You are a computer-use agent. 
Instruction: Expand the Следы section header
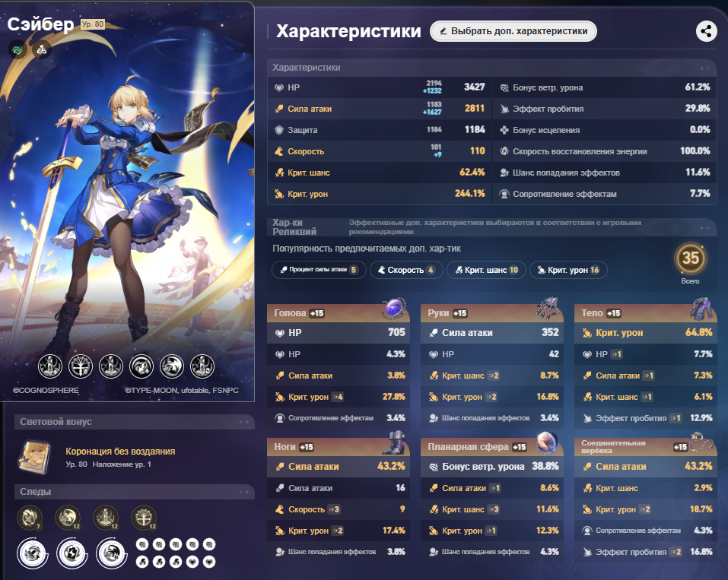135,492
